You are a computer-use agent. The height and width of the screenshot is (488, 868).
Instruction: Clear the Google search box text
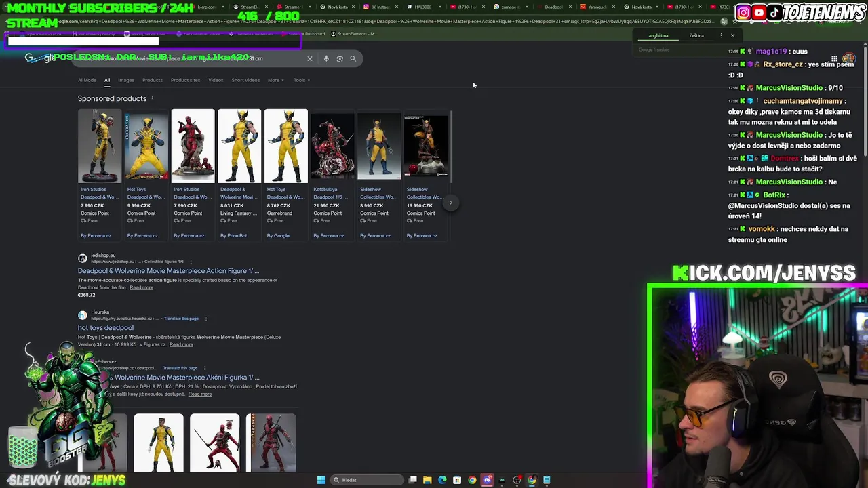click(x=310, y=58)
